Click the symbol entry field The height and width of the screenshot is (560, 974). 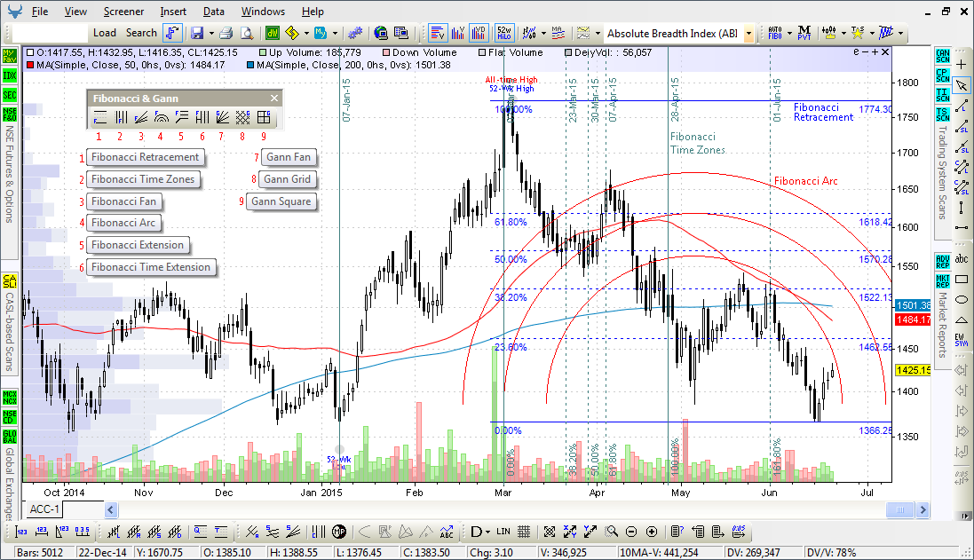tap(50, 33)
